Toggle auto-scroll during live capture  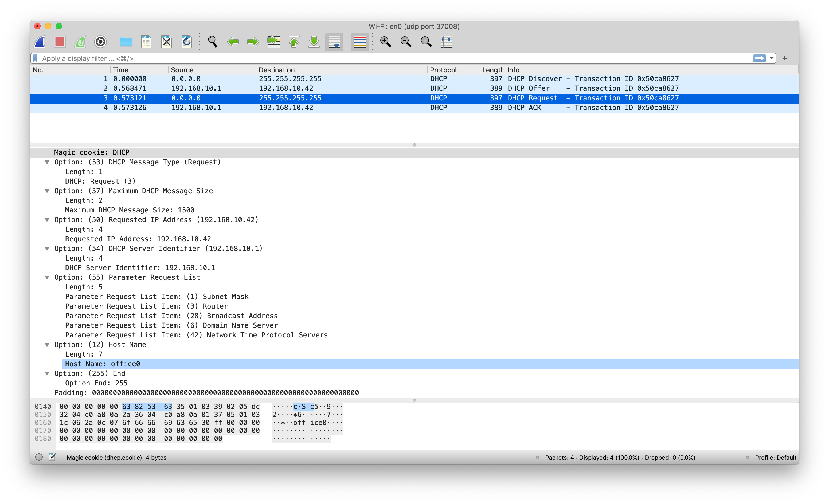pyautogui.click(x=334, y=42)
